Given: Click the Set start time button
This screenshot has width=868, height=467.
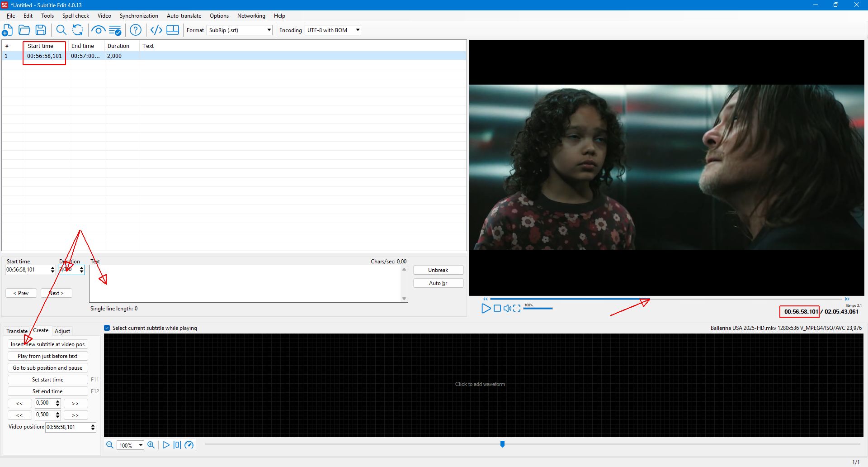Looking at the screenshot, I should [x=48, y=380].
